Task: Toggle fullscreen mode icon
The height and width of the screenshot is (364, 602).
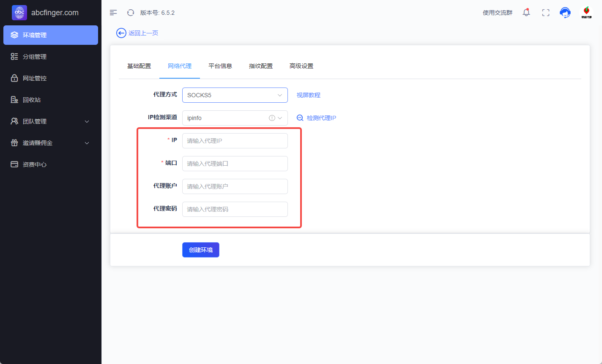Action: click(x=546, y=13)
